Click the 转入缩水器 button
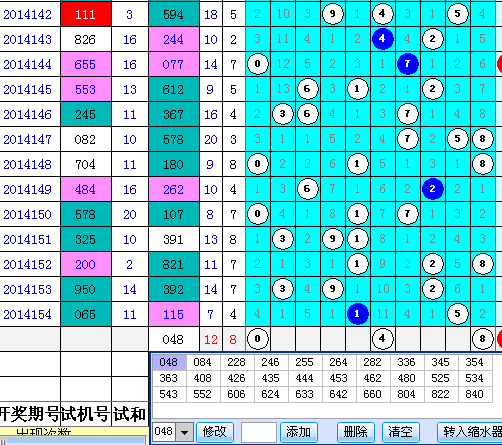Viewport: 502px width, 445px height. click(470, 432)
